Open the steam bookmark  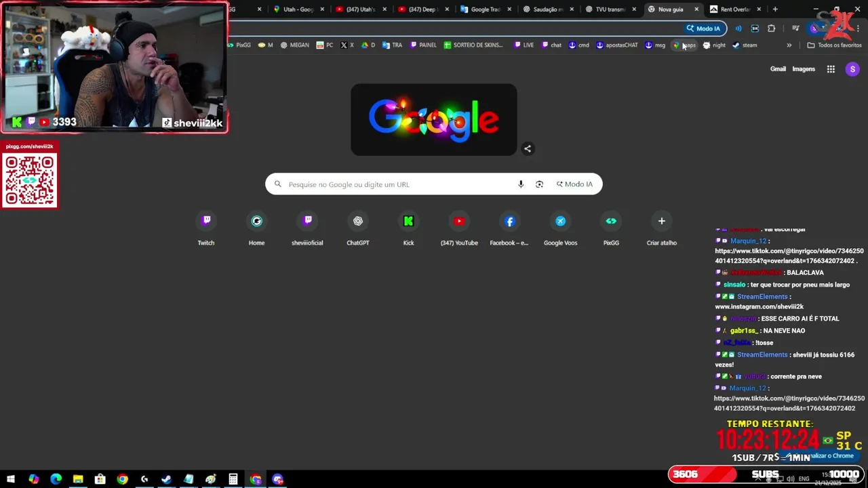tap(745, 45)
